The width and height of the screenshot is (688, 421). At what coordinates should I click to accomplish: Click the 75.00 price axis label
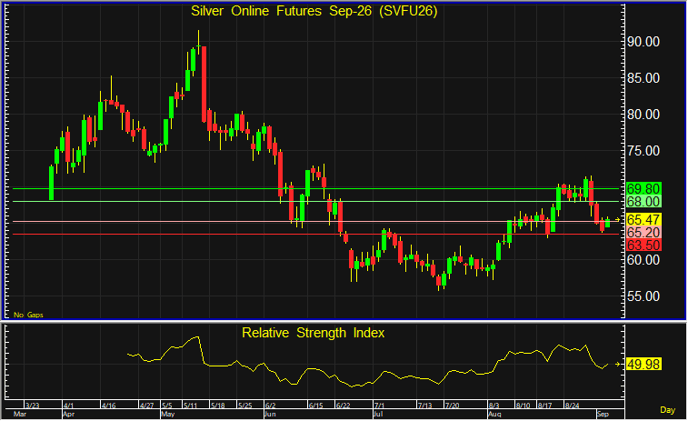[x=643, y=151]
